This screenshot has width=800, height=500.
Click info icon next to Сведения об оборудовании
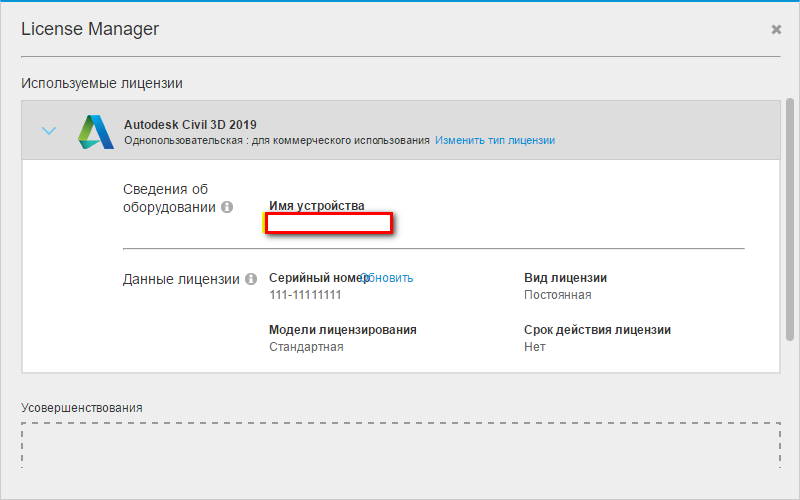point(227,207)
